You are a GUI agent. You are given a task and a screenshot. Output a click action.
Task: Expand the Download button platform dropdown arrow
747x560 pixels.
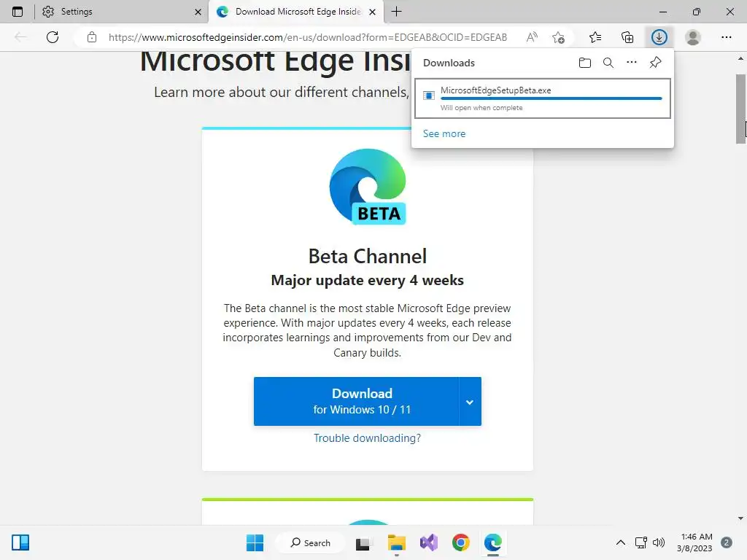[x=470, y=402]
